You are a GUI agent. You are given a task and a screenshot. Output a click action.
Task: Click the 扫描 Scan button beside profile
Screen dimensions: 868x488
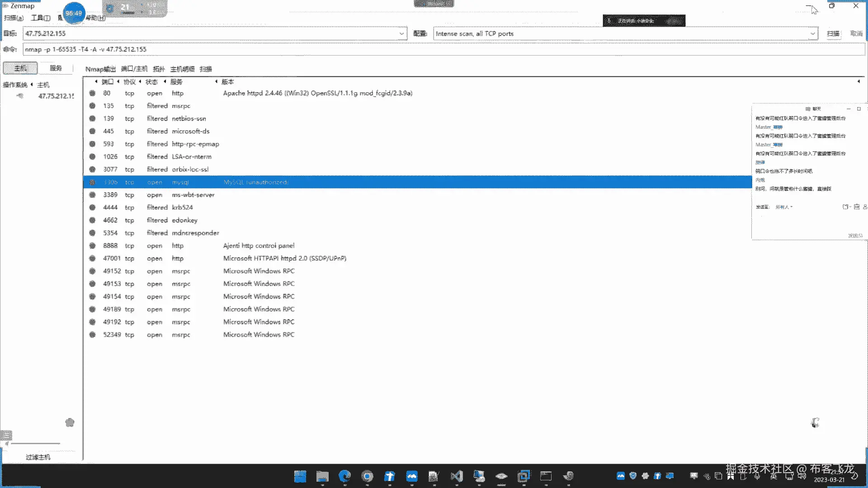pyautogui.click(x=833, y=33)
